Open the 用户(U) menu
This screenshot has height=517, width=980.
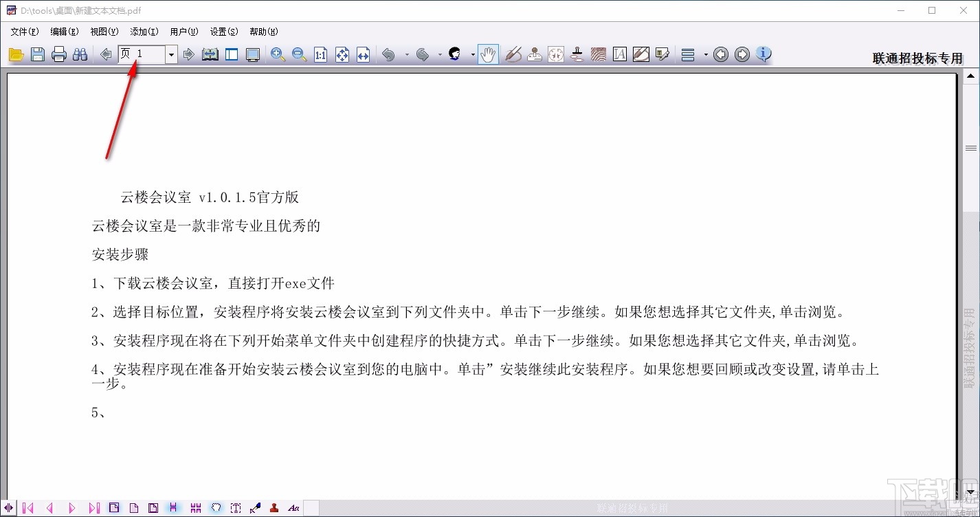pos(184,32)
